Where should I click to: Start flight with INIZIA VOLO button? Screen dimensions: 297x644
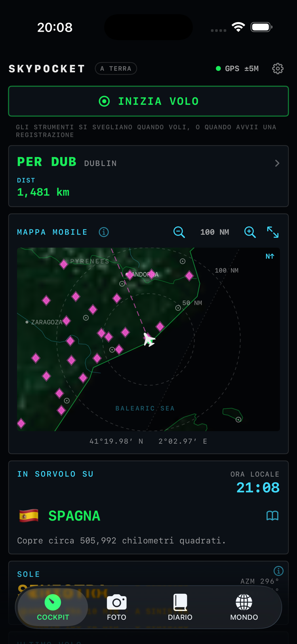[148, 101]
